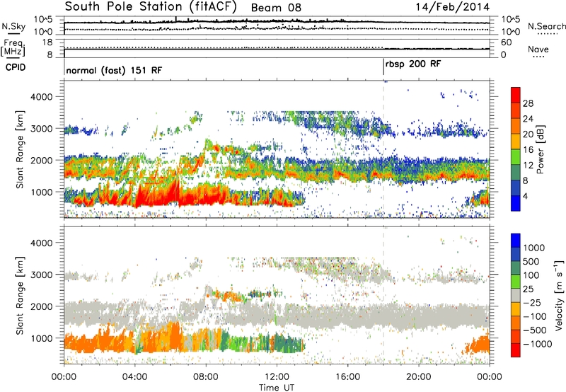Click the "-500" velocity colorbar value
Image resolution: width=566 pixels, height=392 pixels.
535,330
